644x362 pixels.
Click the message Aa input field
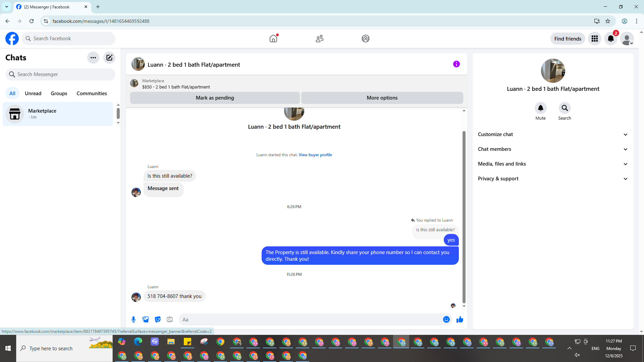coord(310,319)
